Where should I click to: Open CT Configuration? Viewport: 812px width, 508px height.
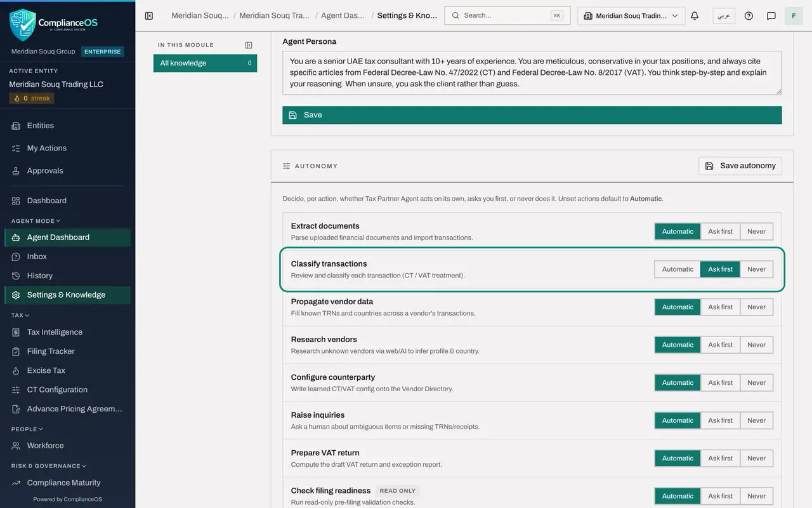point(67,390)
